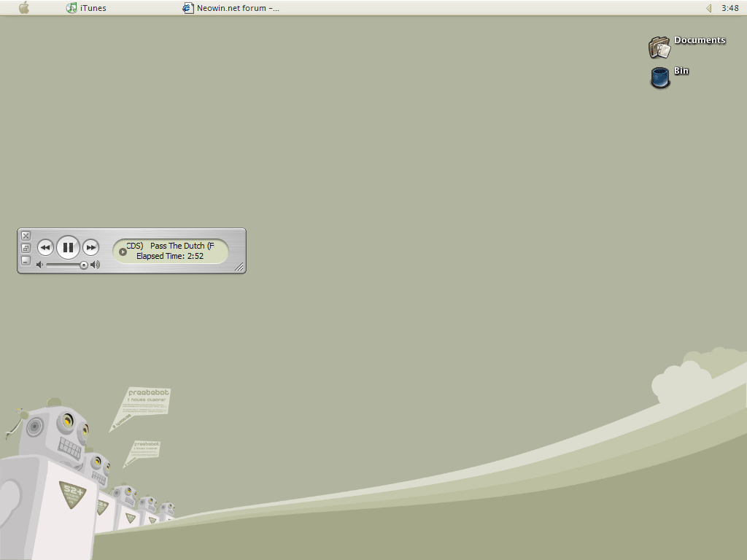The width and height of the screenshot is (747, 560).
Task: Click the volume slider knob
Action: pyautogui.click(x=83, y=265)
